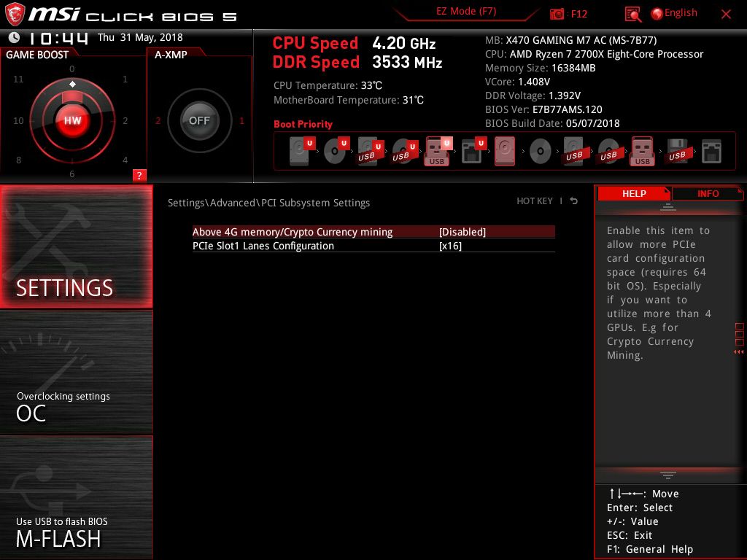
Task: Select the highlighted legacy hard disk boot device
Action: point(505,151)
